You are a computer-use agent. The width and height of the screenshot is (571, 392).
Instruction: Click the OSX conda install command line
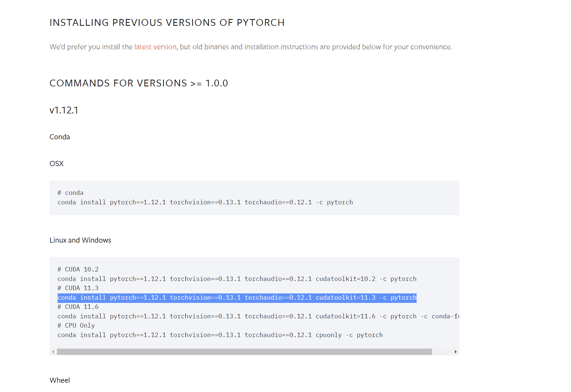205,202
